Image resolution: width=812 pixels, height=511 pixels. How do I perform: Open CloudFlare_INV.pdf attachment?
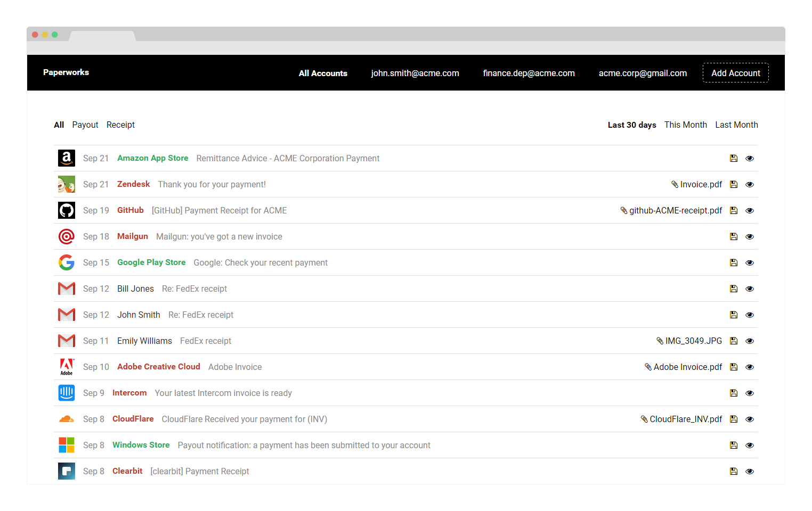pyautogui.click(x=681, y=419)
